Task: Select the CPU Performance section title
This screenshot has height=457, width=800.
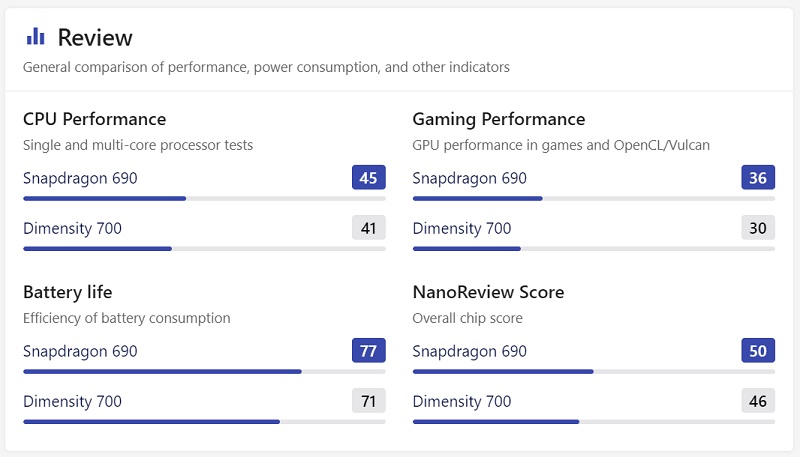Action: point(94,119)
